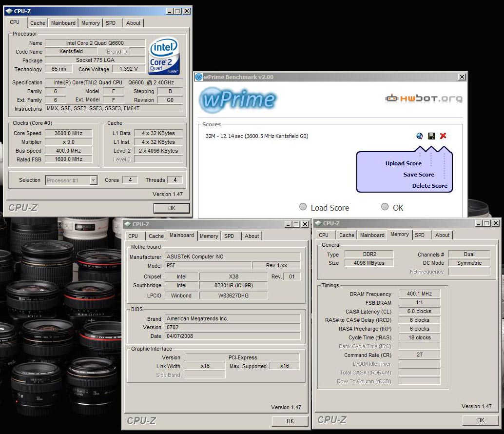
Task: Open Memory tab in top CPU-Z window
Action: coord(90,23)
